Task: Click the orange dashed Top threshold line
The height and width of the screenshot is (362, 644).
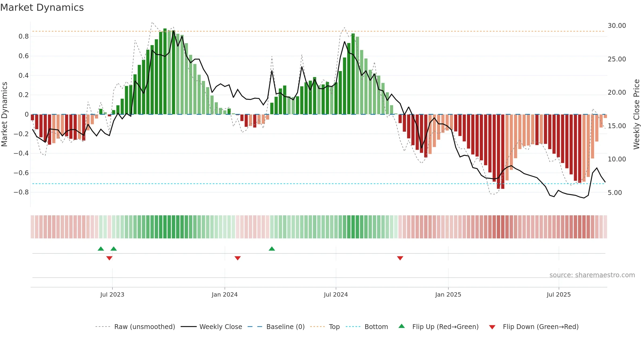Action: [318, 31]
